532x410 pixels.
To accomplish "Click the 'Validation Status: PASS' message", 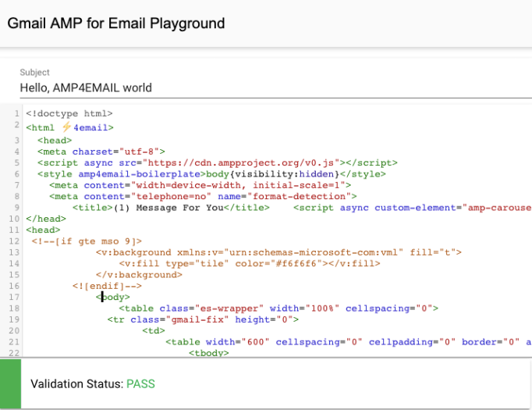I will tap(93, 384).
